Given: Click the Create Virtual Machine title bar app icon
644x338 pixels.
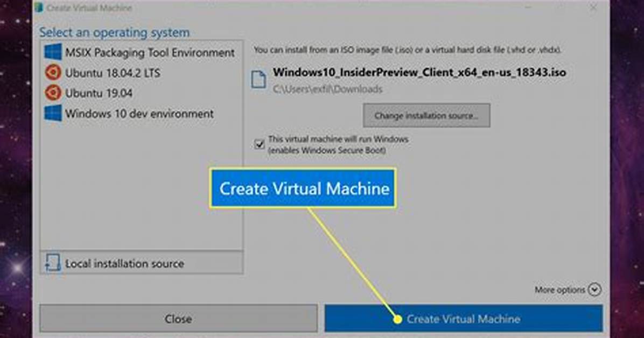Looking at the screenshot, I should (x=39, y=8).
